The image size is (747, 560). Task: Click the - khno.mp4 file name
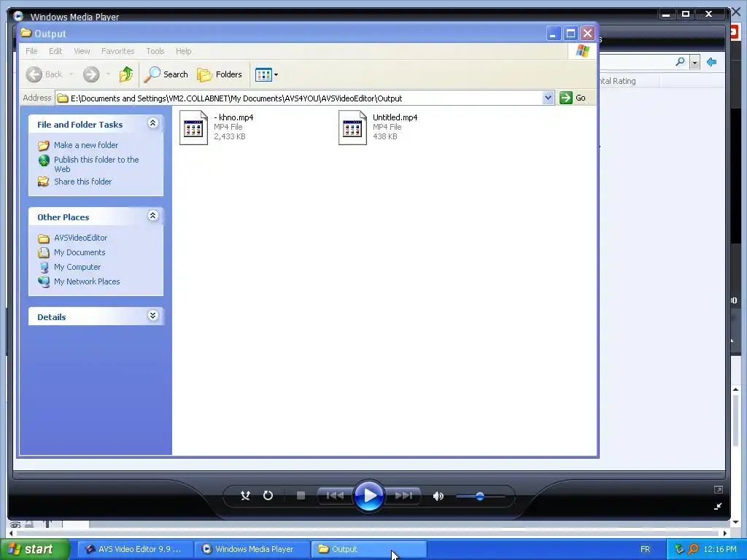(233, 117)
